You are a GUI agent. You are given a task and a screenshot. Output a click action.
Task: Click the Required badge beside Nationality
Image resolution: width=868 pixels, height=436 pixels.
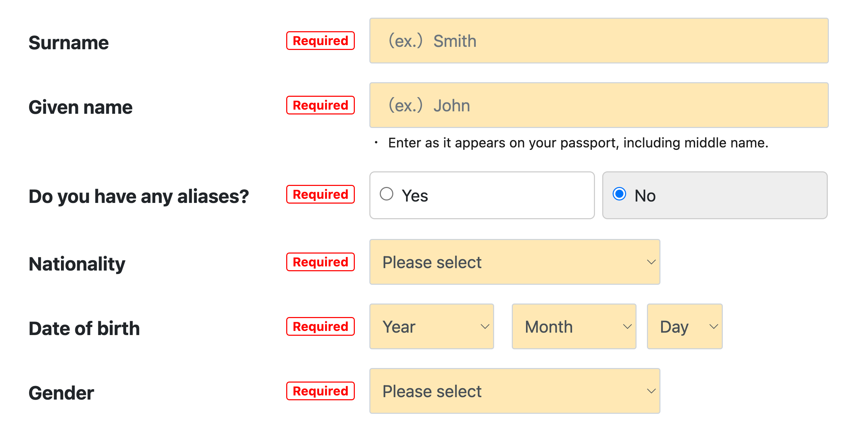point(320,262)
